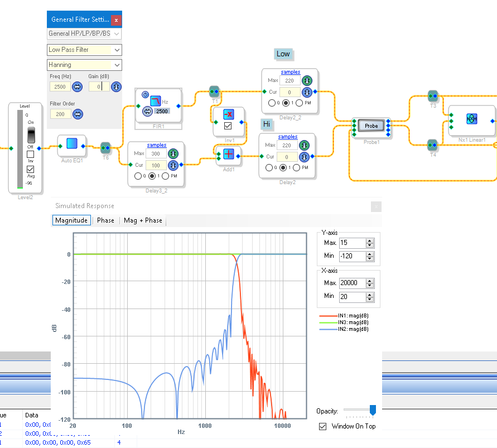Screen dimensions: 497x448
Task: Click the FIR1 block power icon
Action: pyautogui.click(x=145, y=95)
